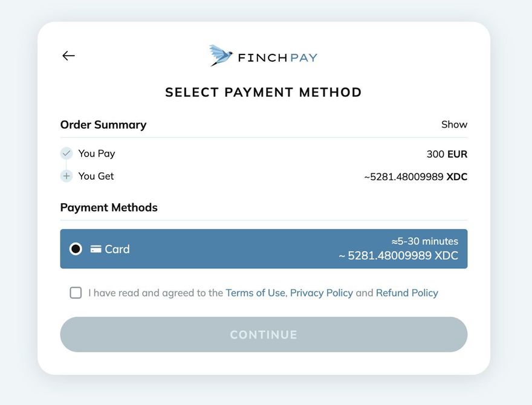Image resolution: width=532 pixels, height=405 pixels.
Task: Tick the terms agreement checkbox
Action: [76, 293]
